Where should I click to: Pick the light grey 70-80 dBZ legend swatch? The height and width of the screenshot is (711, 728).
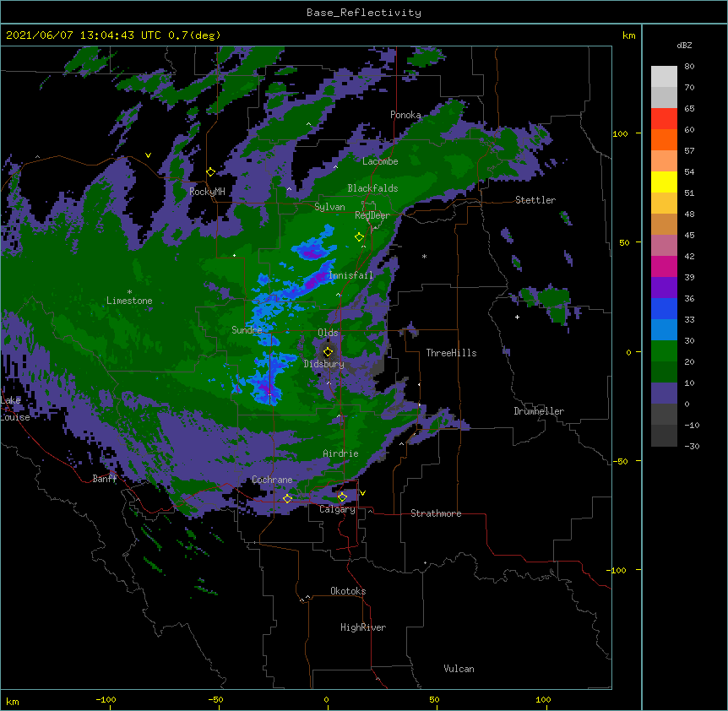pyautogui.click(x=664, y=77)
